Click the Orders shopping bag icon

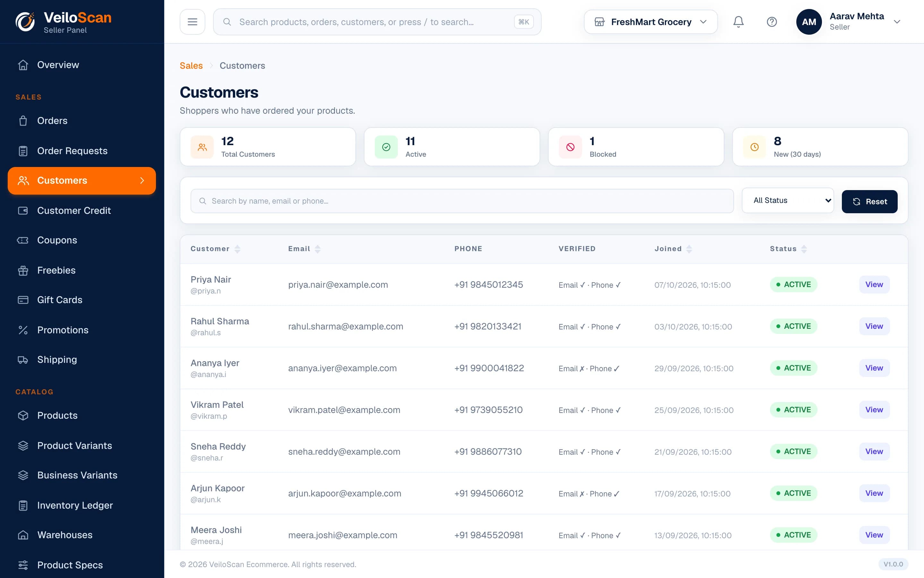23,121
